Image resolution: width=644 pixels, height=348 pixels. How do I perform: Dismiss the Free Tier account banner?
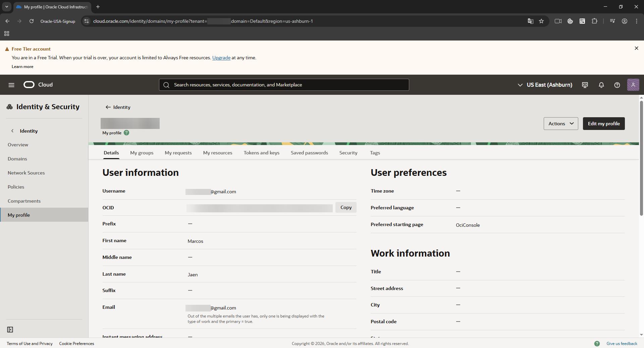pos(636,49)
